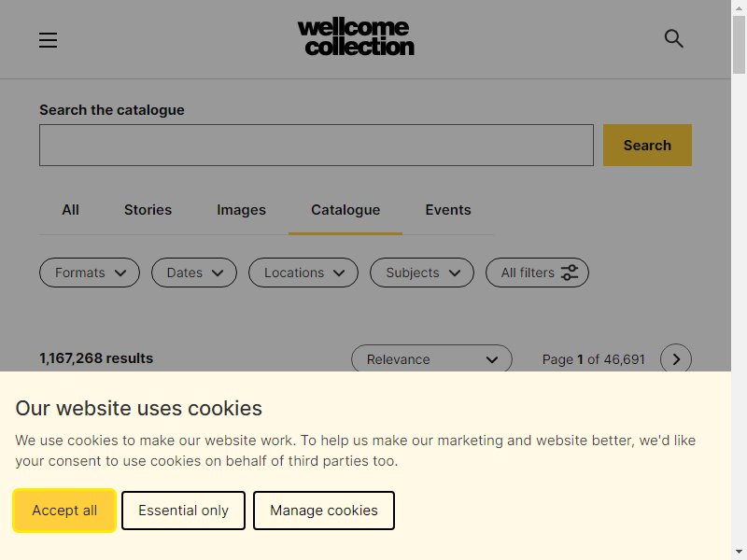Go to next results page arrow
Screen dimensions: 747x560
click(675, 359)
